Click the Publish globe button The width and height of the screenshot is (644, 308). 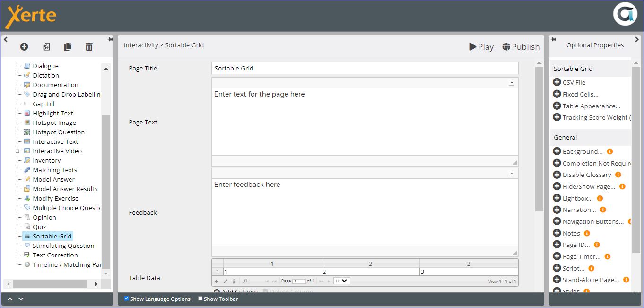(521, 46)
